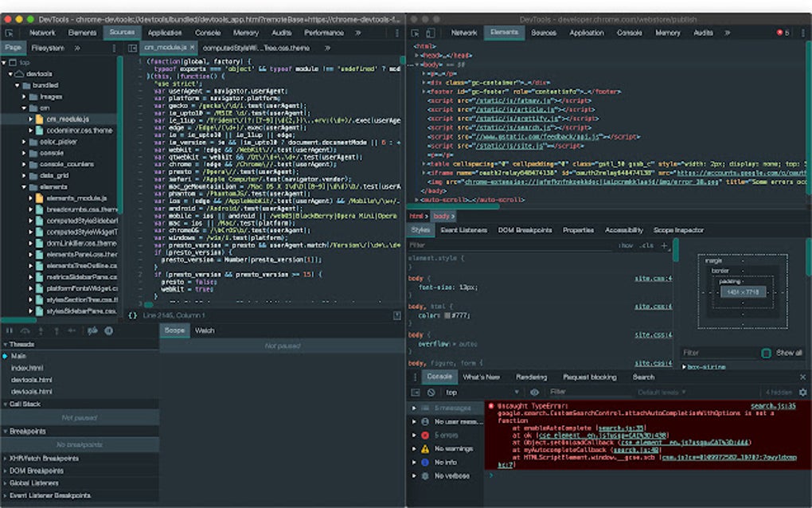Enable the Show all checkbox in Styles pane
Viewport: 812px width, 508px height.
pyautogui.click(x=765, y=353)
